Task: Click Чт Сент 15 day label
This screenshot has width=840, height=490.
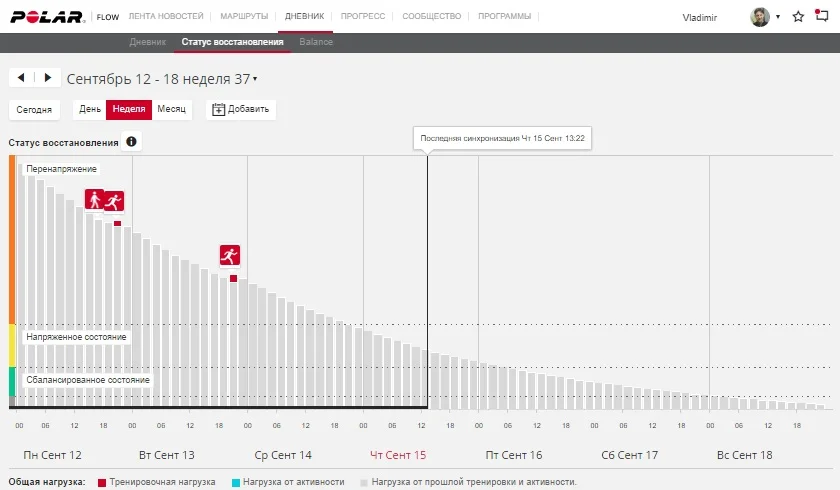Action: [x=398, y=455]
